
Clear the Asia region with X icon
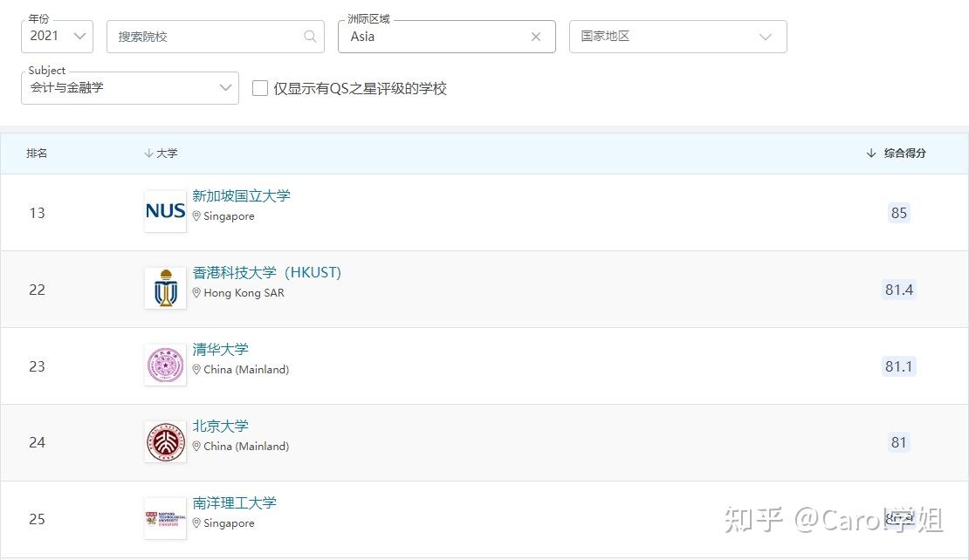[536, 37]
